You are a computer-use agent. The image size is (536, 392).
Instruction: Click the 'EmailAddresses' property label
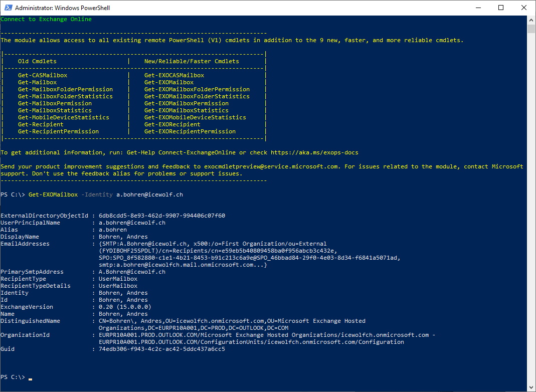pyautogui.click(x=25, y=244)
